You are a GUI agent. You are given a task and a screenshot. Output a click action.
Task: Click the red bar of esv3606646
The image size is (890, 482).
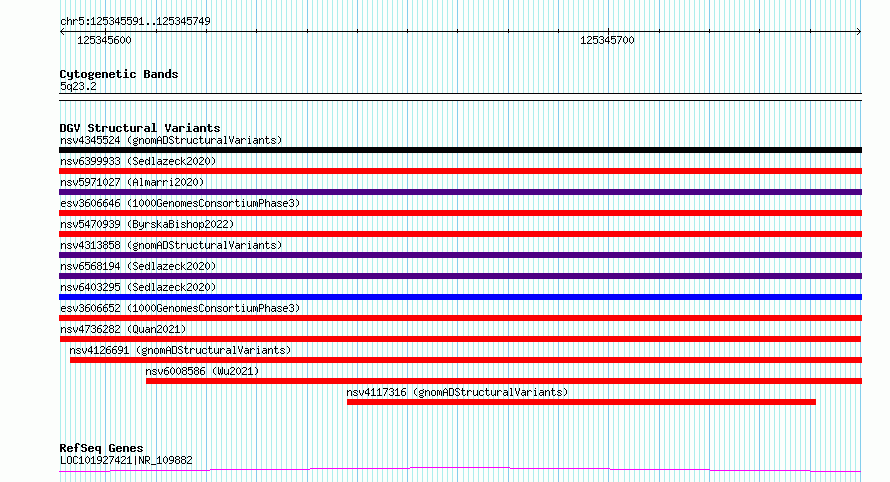(x=460, y=213)
